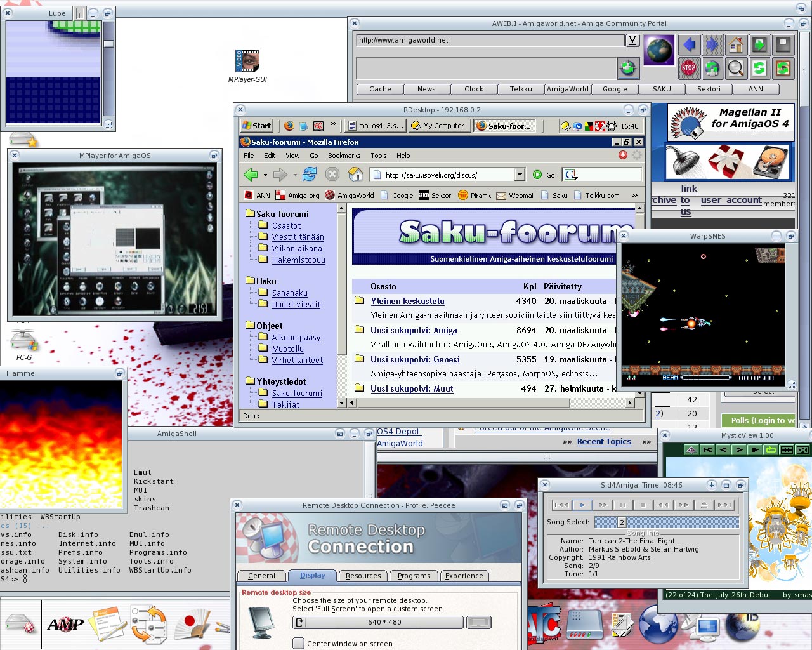Screen dimensions: 812x650
Task: Click AWeb's green arrow reload icon
Action: (x=759, y=67)
